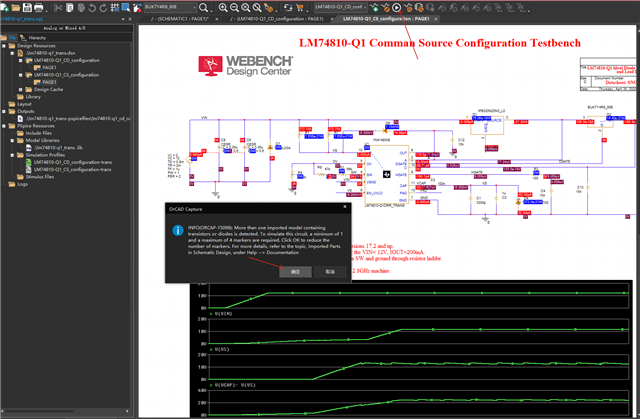Cancel the OrCAD Capture dialog with 取消
This screenshot has width=640, height=419.
point(330,272)
